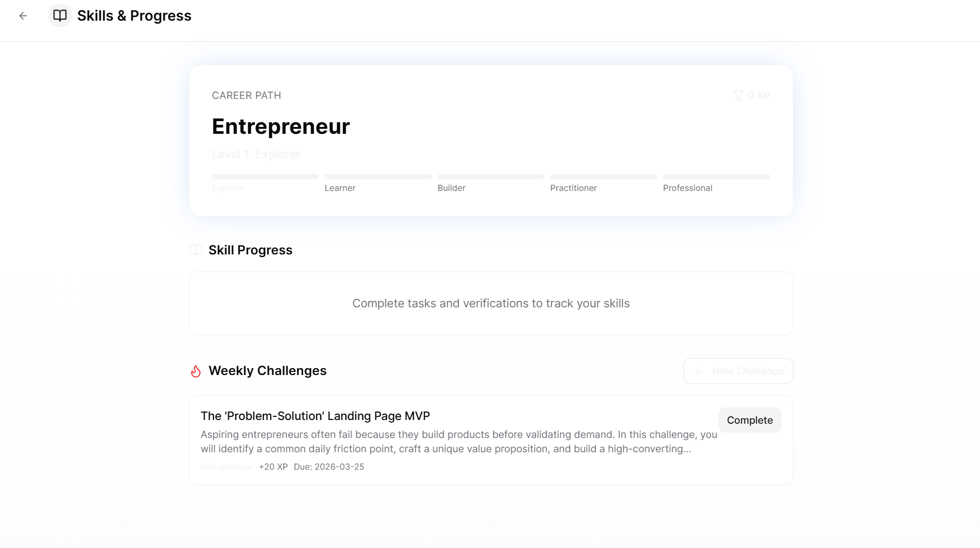Click the Weekly Challenges flame icon
This screenshot has height=548, width=980.
point(196,371)
